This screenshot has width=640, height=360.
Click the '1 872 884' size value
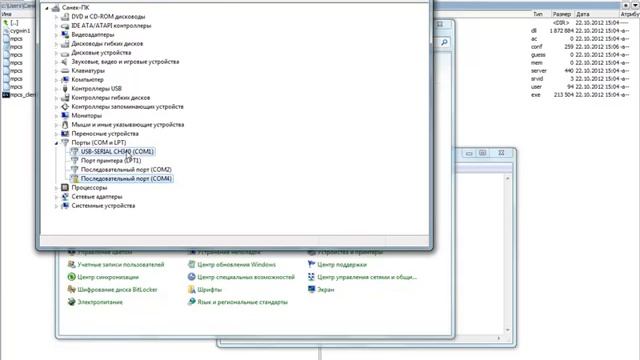(x=562, y=31)
